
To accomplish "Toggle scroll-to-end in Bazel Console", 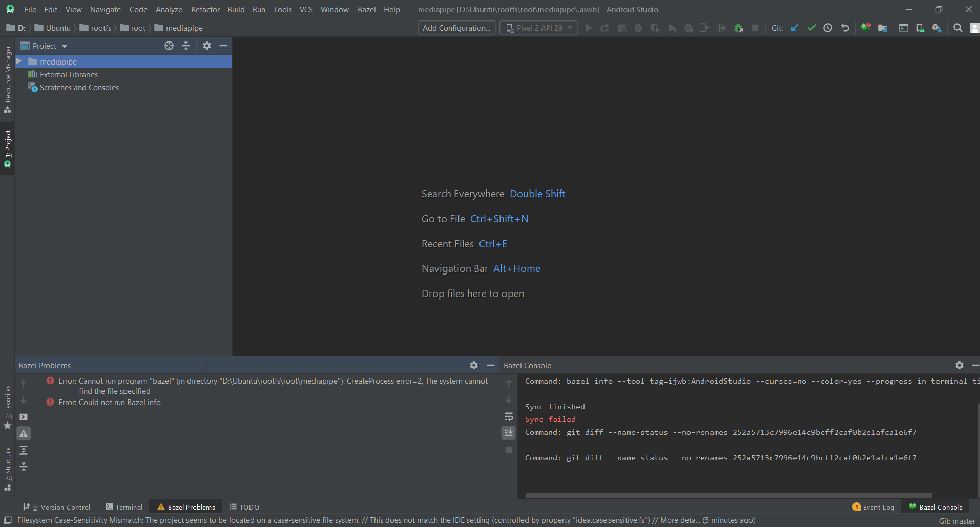I will (x=508, y=432).
